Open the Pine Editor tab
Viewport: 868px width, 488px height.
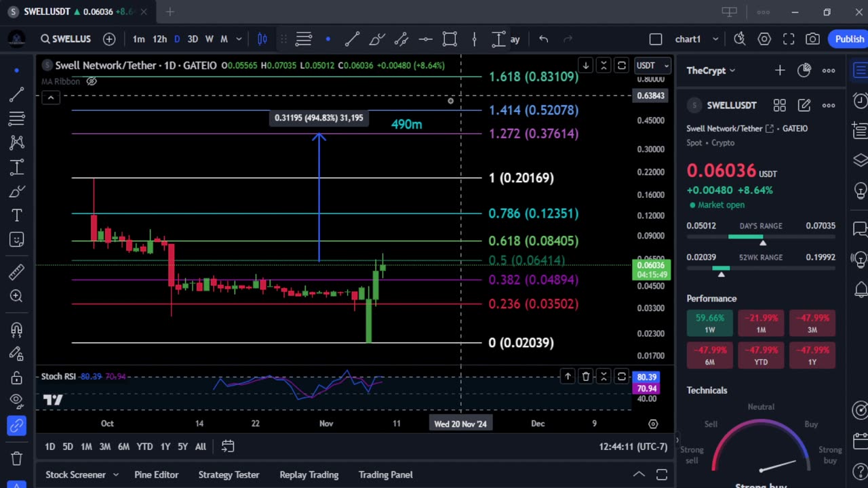pyautogui.click(x=156, y=475)
